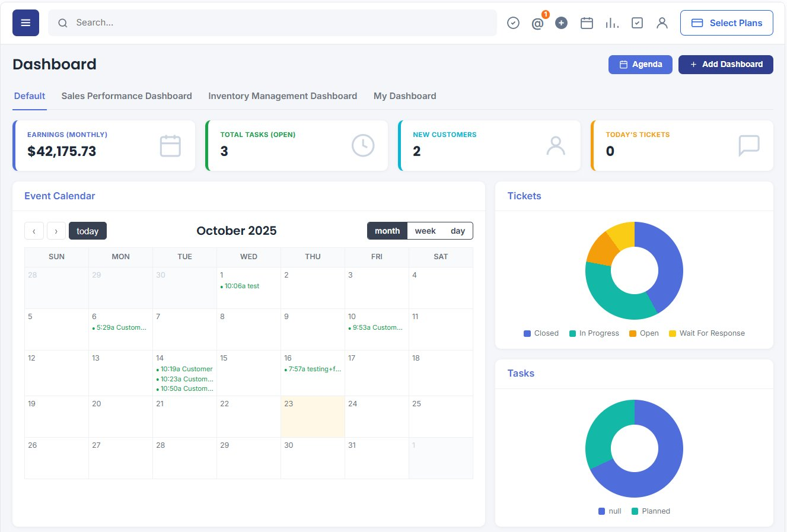Switch calendar to week view

(425, 231)
